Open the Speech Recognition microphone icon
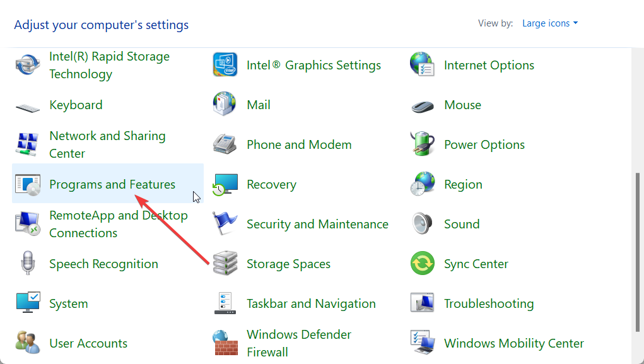The width and height of the screenshot is (644, 364). [x=28, y=264]
